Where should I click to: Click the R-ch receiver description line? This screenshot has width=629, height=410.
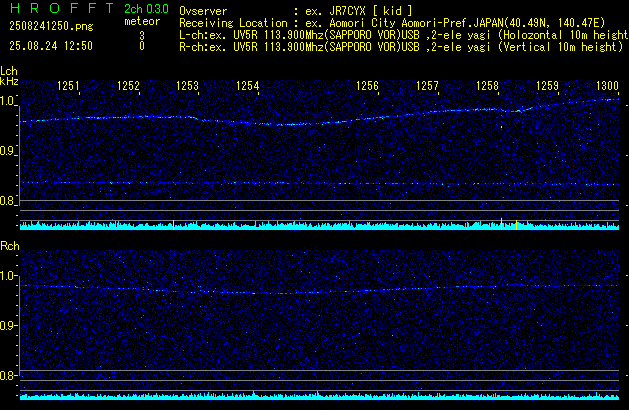coord(401,47)
